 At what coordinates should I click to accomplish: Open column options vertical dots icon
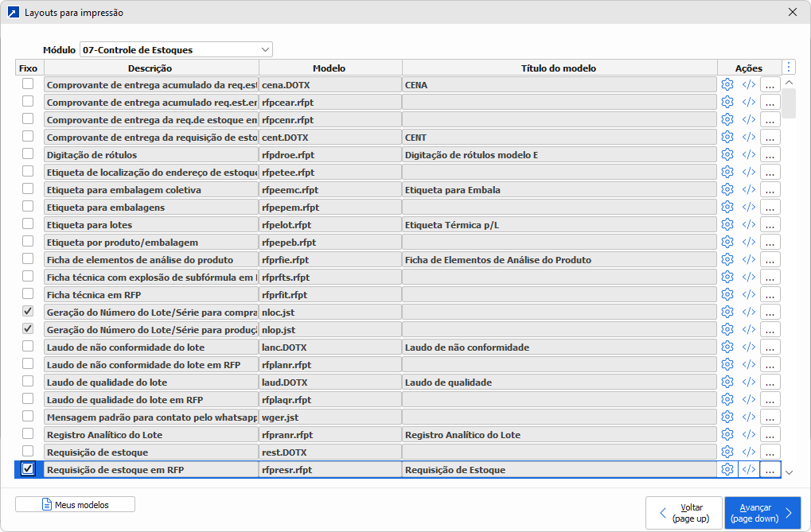[789, 68]
